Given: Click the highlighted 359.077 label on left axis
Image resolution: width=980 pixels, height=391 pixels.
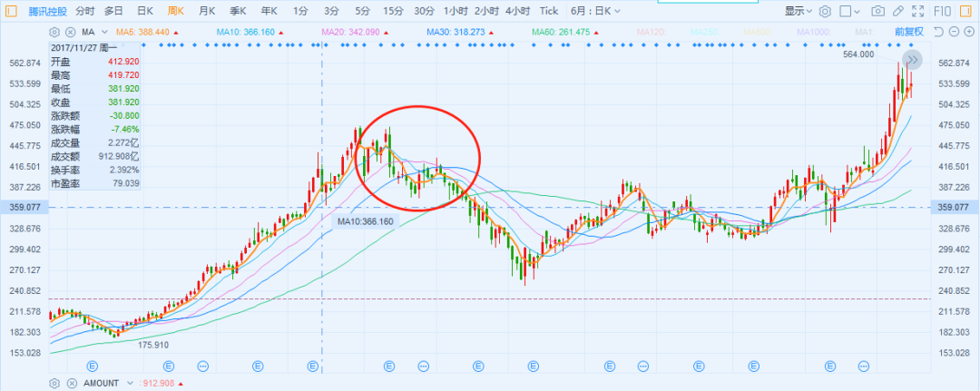Looking at the screenshot, I should pos(24,208).
